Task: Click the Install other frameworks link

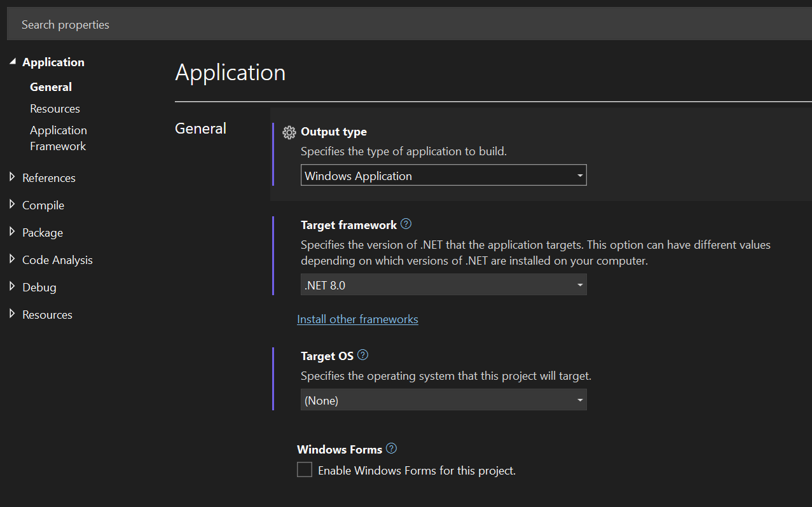Action: (x=357, y=319)
